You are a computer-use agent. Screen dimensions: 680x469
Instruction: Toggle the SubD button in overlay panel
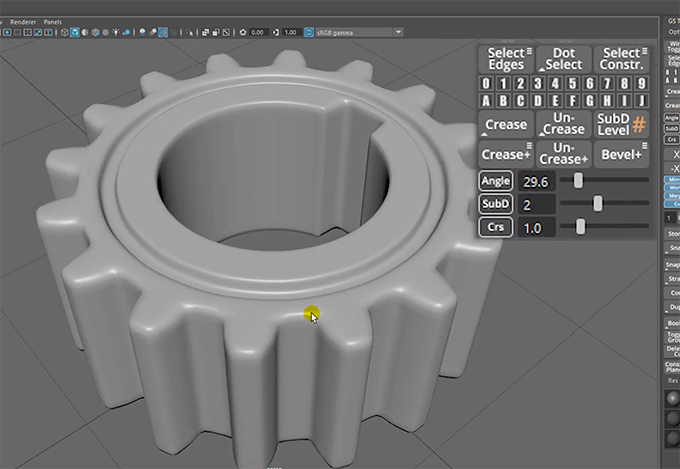click(496, 204)
